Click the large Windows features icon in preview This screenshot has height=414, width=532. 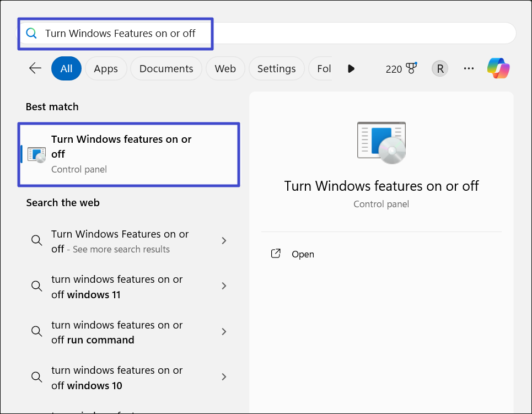[x=381, y=143]
